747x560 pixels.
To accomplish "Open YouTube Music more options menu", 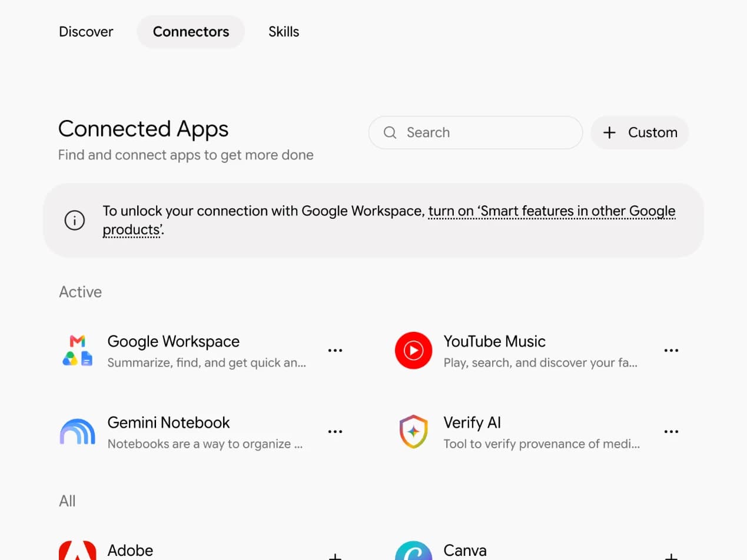I will coord(671,350).
